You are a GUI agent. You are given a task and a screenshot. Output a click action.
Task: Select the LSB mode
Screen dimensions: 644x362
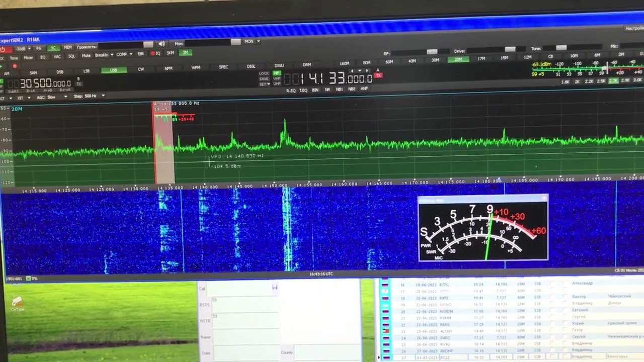click(x=86, y=71)
